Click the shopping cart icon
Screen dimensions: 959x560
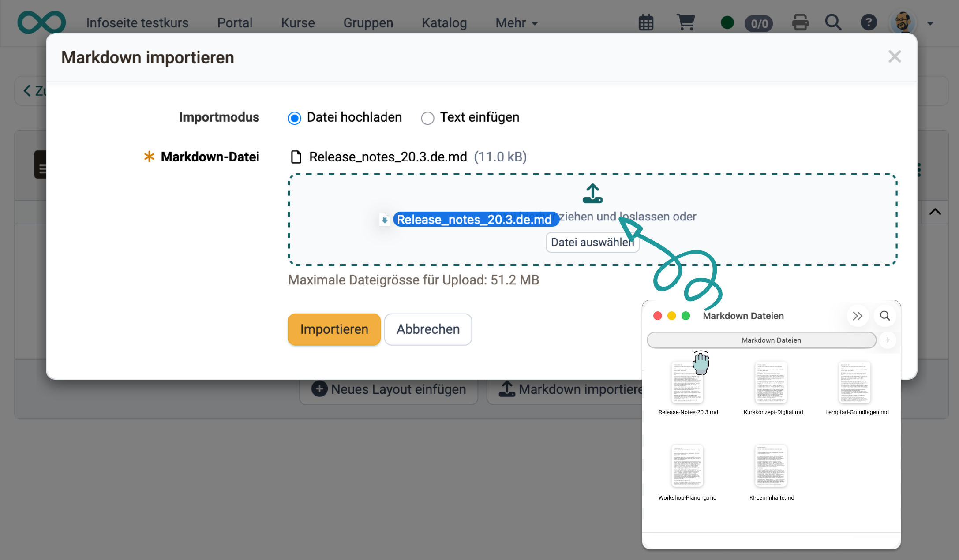pos(686,22)
